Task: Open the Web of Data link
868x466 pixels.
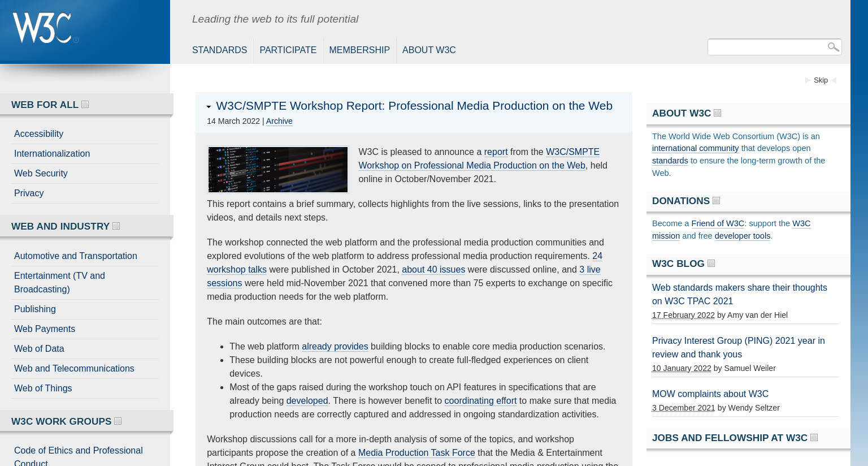Action: 39,349
